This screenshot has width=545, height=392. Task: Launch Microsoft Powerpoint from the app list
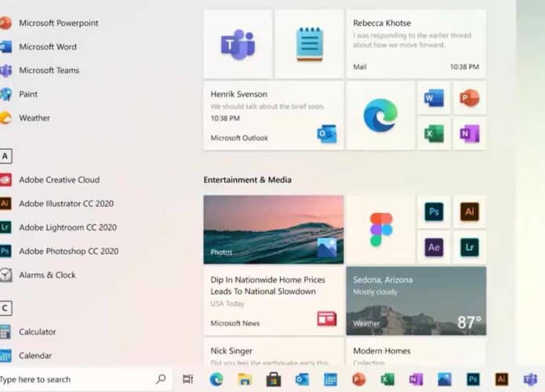(x=49, y=23)
